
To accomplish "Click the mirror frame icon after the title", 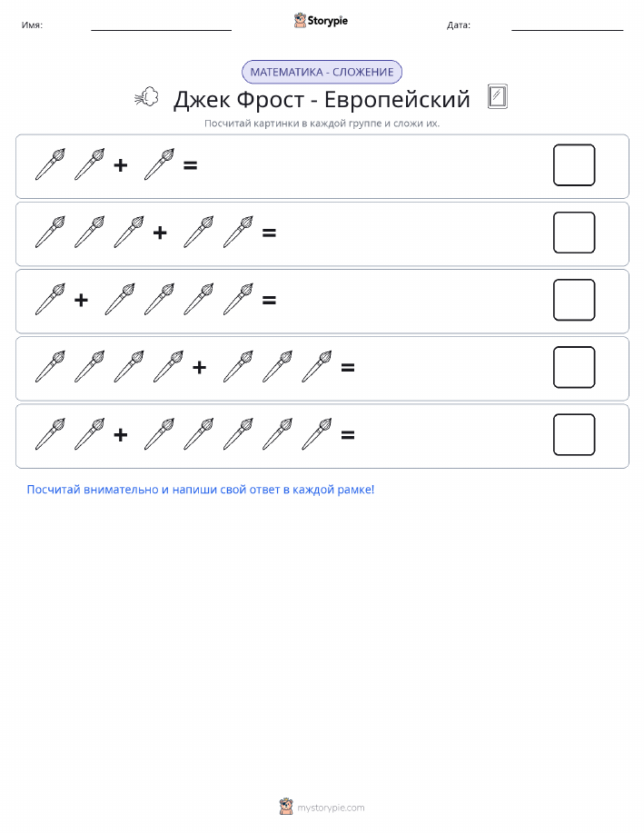I will pyautogui.click(x=498, y=96).
